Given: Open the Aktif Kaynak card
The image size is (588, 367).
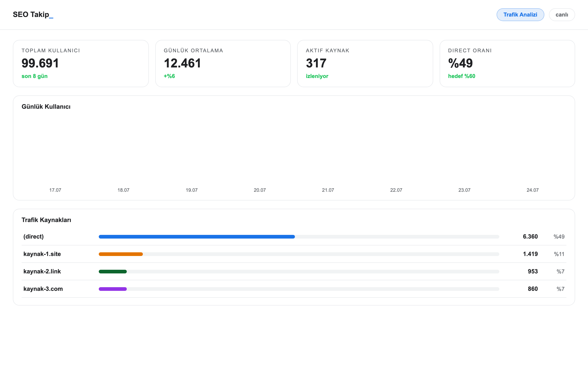Looking at the screenshot, I should click(x=365, y=64).
